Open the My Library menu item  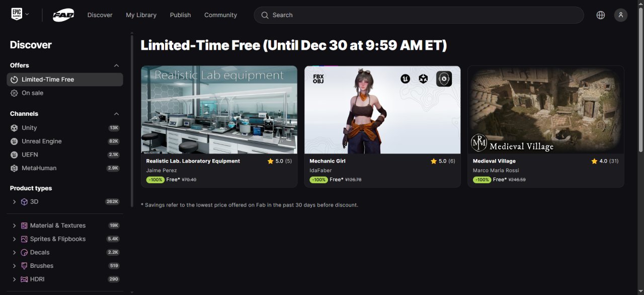click(x=141, y=15)
